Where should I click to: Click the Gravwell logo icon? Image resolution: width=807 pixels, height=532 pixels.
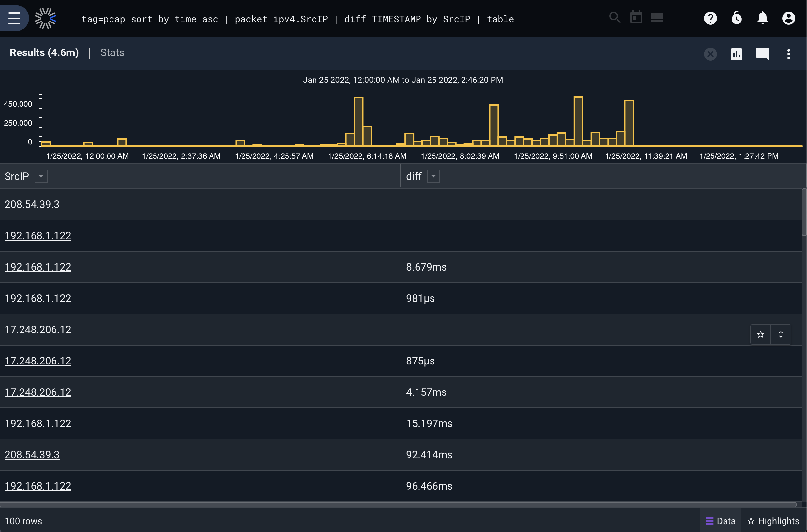pos(45,18)
